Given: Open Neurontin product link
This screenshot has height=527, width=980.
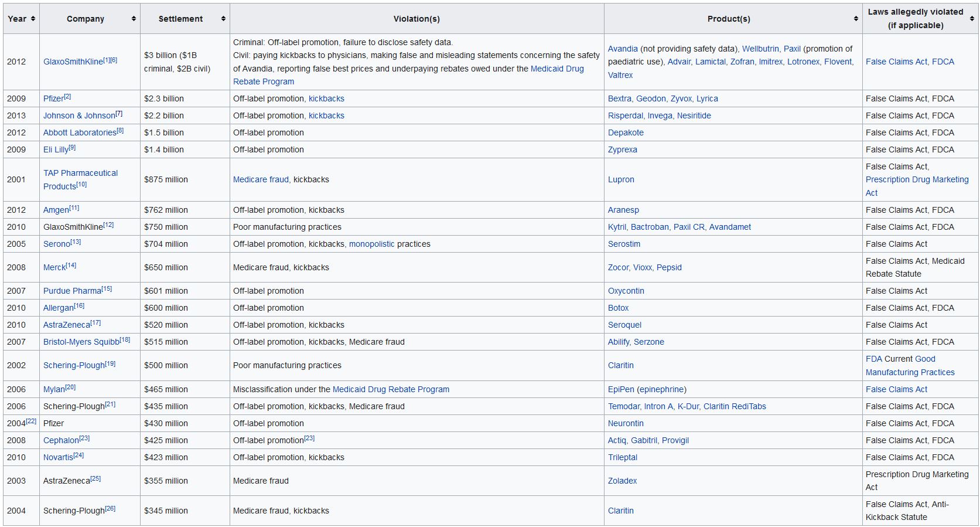Looking at the screenshot, I should (x=626, y=423).
